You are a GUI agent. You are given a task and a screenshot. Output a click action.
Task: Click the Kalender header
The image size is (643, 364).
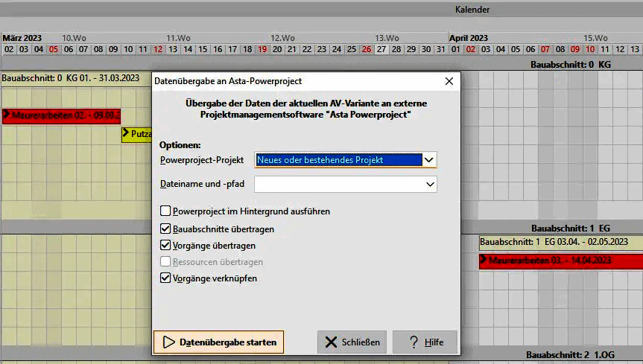tap(472, 10)
